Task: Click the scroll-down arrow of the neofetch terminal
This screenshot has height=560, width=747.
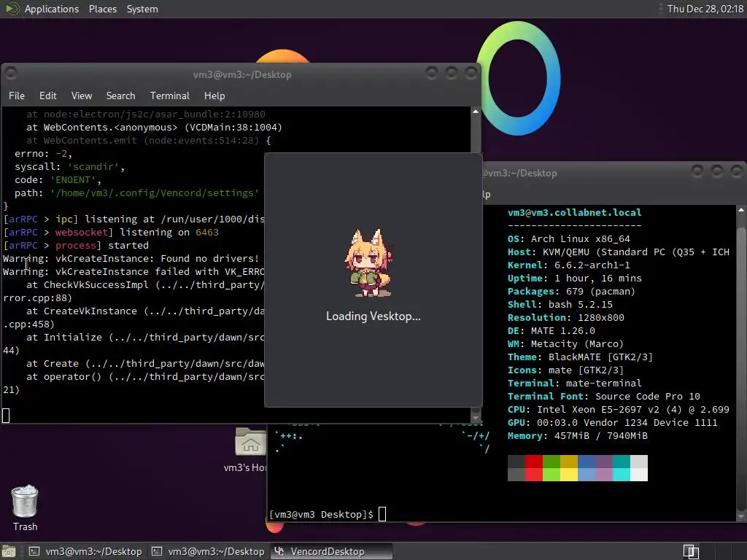Action: 741,516
